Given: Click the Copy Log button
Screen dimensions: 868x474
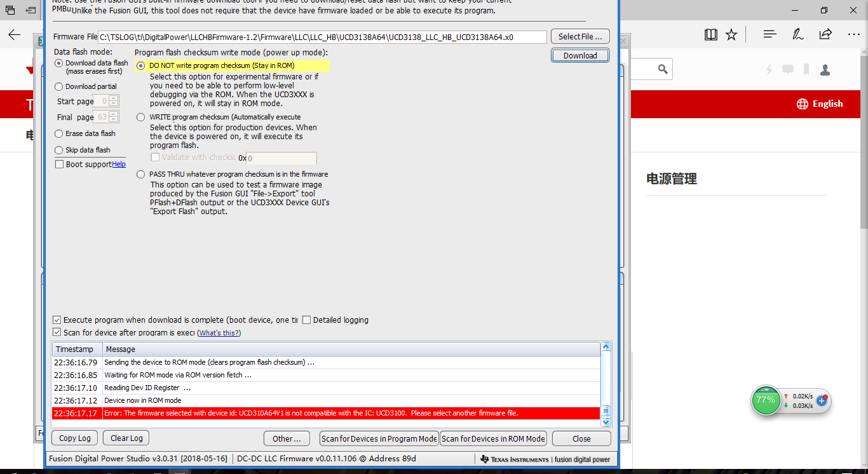Looking at the screenshot, I should pos(75,438).
